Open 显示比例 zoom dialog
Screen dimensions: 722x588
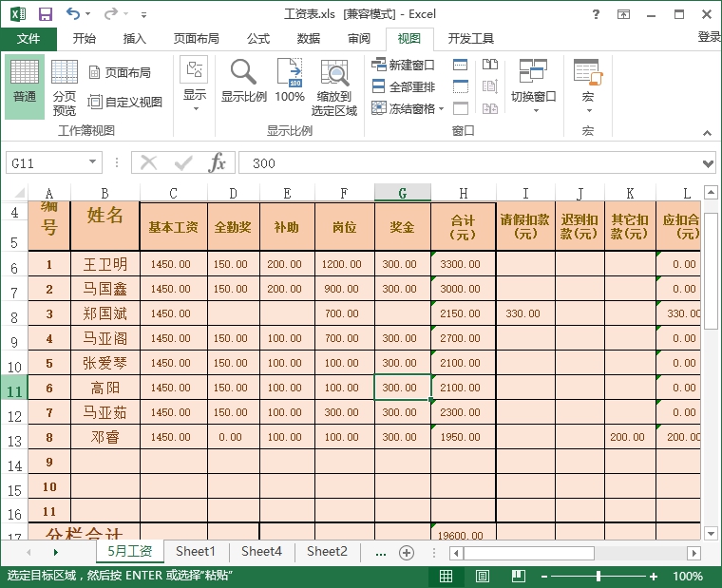pyautogui.click(x=243, y=81)
